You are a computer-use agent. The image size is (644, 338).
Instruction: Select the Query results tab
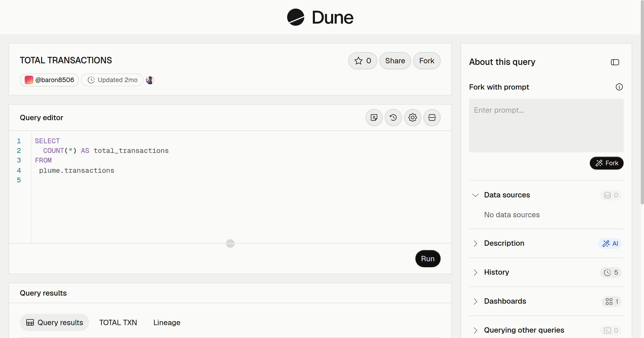pos(54,322)
